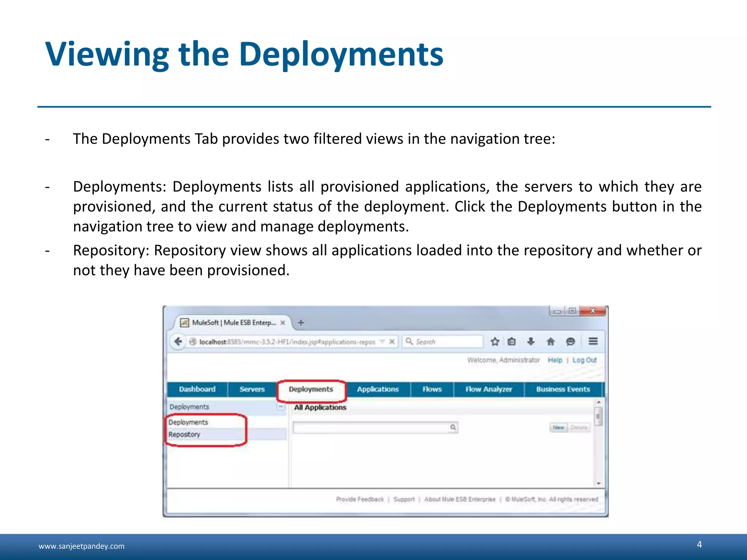Focus the All Applications filter field
This screenshot has width=747, height=560.
pyautogui.click(x=375, y=427)
